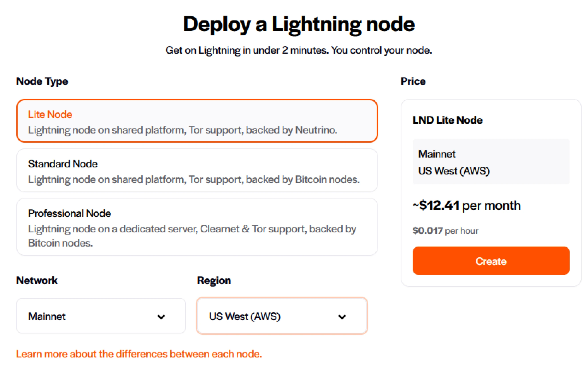This screenshot has height=366, width=588.
Task: Click the $0.017 per hour rate
Action: [x=445, y=231]
